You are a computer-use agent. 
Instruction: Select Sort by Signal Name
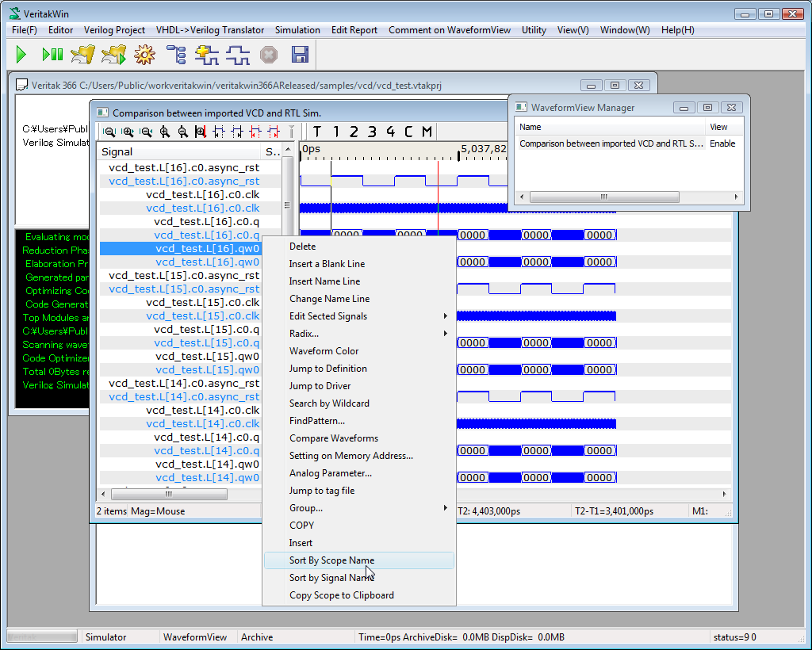359,578
